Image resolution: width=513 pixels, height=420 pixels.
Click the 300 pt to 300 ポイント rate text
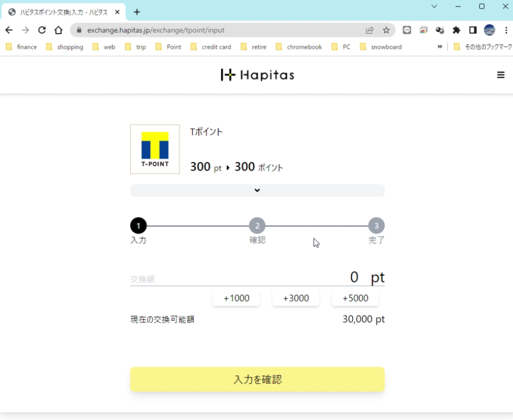point(236,167)
